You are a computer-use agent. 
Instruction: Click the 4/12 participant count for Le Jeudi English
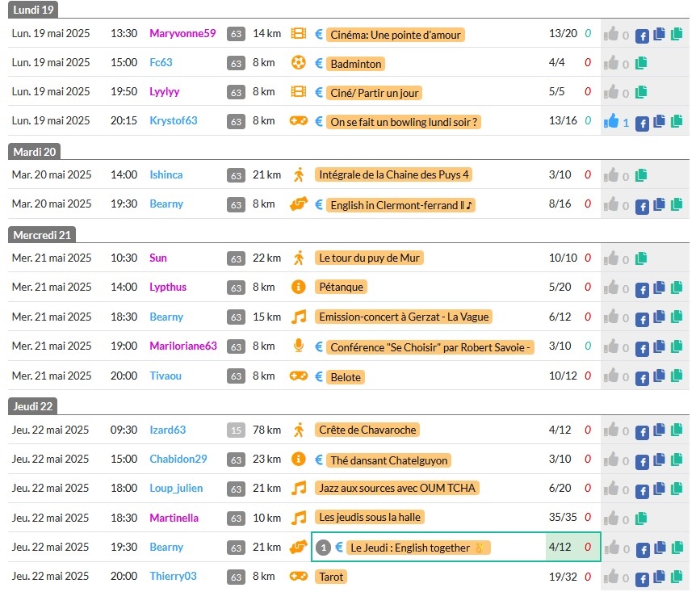560,547
